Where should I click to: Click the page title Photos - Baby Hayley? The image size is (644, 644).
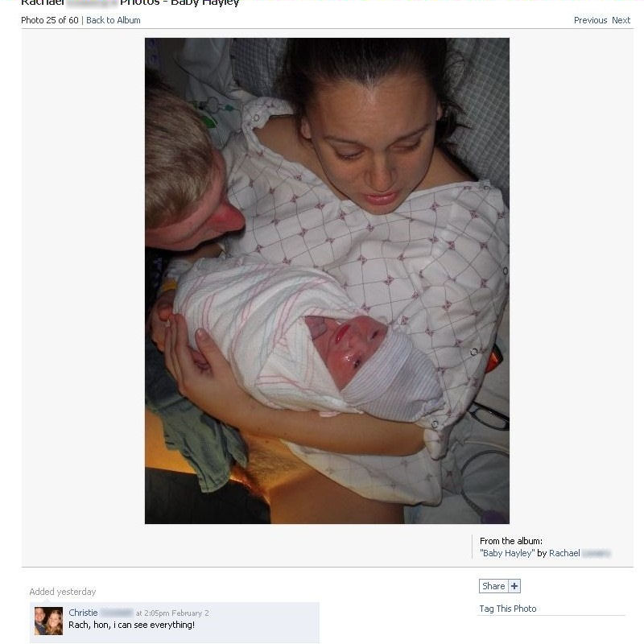[x=180, y=3]
